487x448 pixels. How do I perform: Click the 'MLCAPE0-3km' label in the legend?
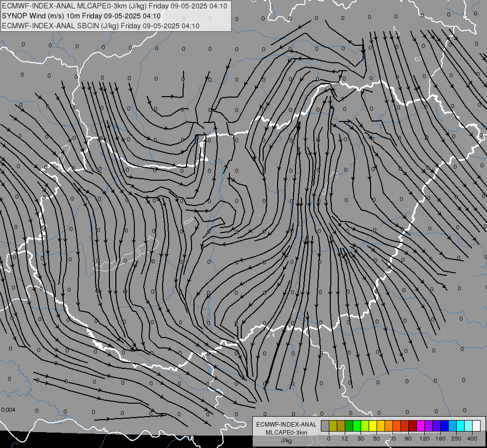click(x=287, y=433)
